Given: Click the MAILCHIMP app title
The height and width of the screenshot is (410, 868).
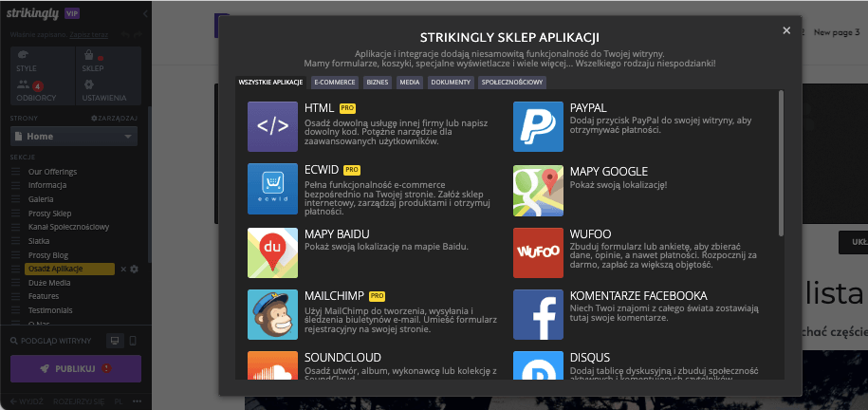Looking at the screenshot, I should pos(335,296).
